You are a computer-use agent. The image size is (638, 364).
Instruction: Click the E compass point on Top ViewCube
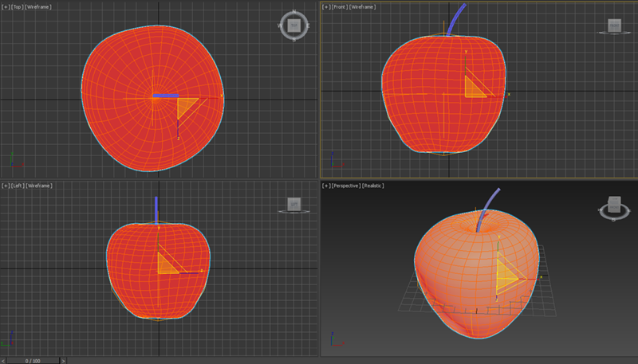tap(308, 25)
